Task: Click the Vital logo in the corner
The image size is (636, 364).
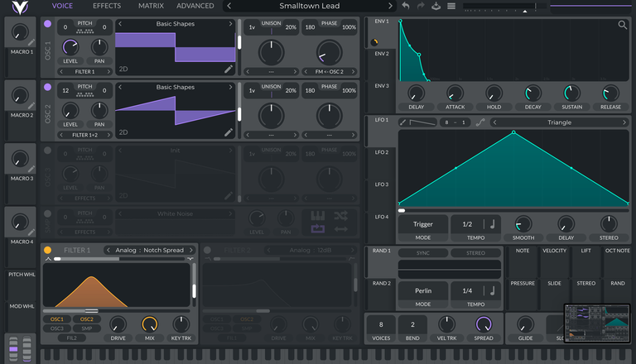Action: 20,7
